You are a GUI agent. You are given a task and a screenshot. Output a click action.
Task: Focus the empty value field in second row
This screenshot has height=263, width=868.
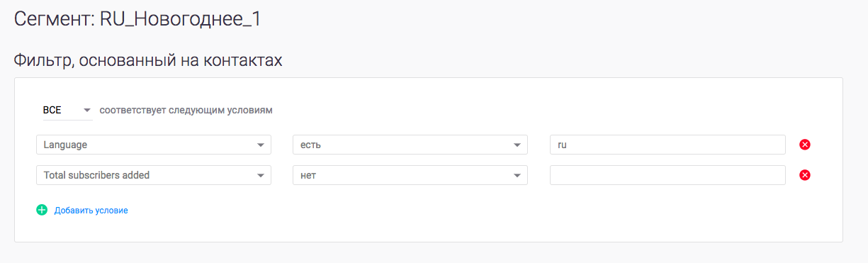[x=667, y=175]
